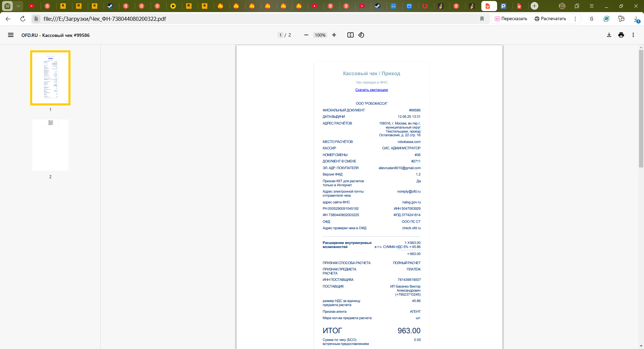Open the browser three-dot options next to Распечатать
644x349 pixels.
tap(575, 19)
